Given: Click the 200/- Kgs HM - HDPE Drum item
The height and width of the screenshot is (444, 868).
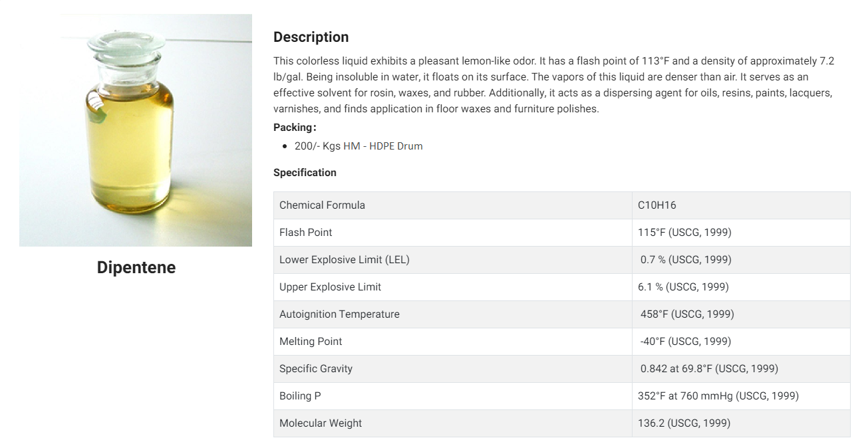Looking at the screenshot, I should coord(359,146).
